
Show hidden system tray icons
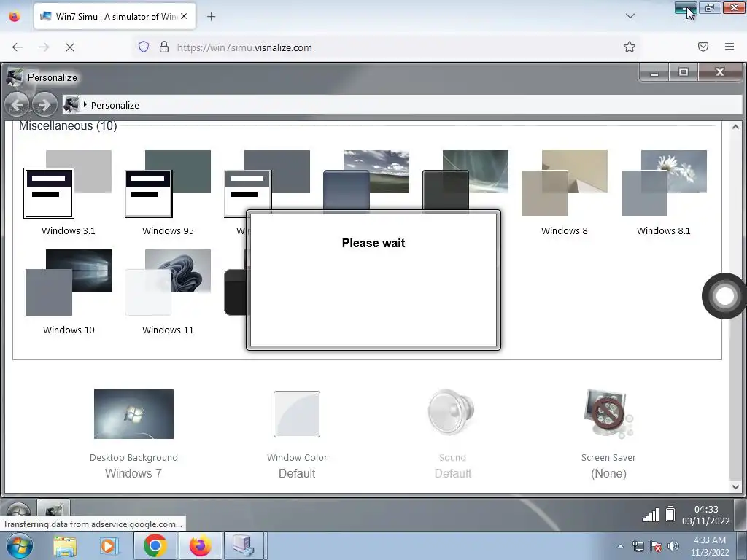(x=620, y=546)
